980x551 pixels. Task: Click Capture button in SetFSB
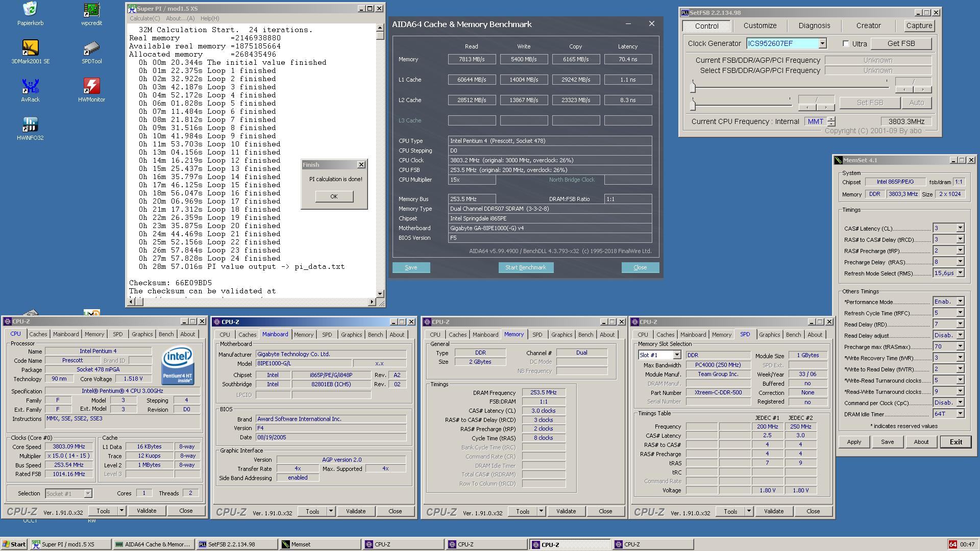point(919,26)
